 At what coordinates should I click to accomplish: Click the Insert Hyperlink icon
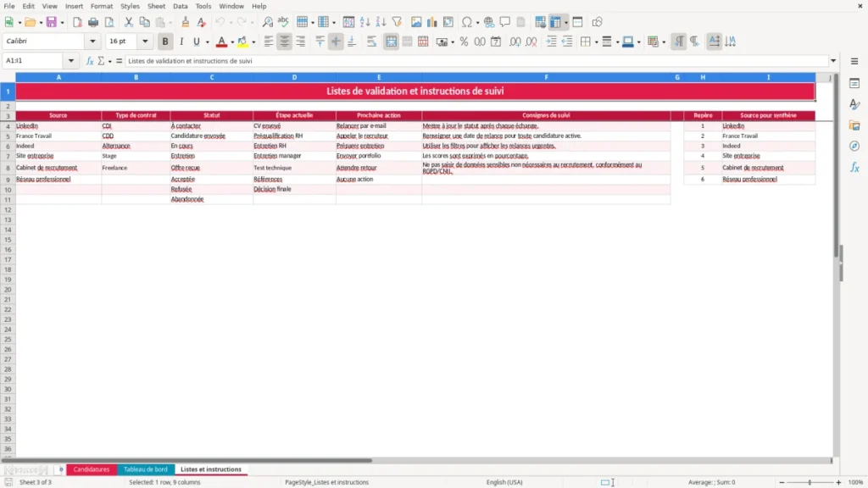[489, 22]
